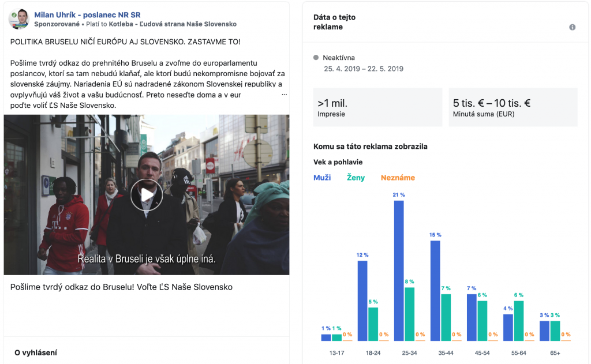Click the 45-54 age axis label
This screenshot has width=591, height=364.
482,353
